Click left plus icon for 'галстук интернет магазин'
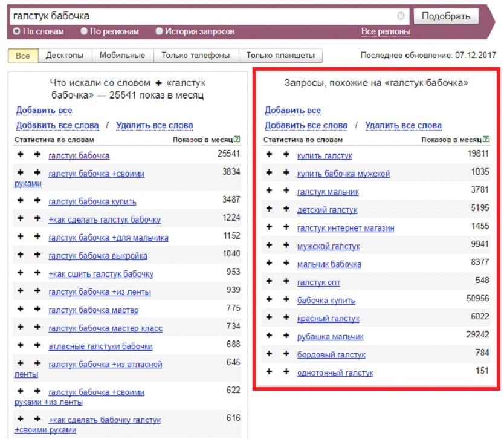 [x=269, y=227]
